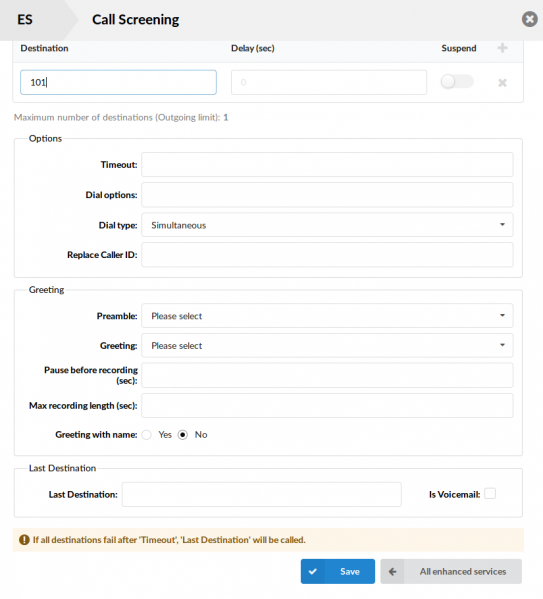Viewport: 543px width, 599px height.
Task: Click the Delay (sec) input field
Action: [x=329, y=82]
